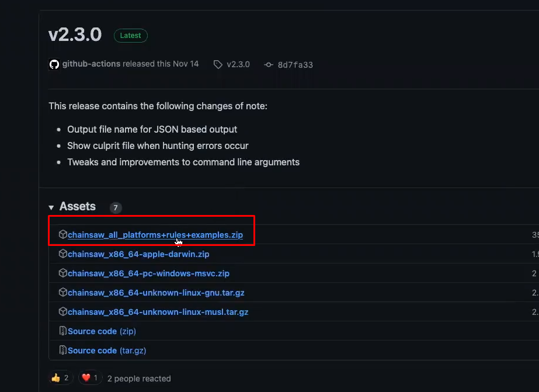Click the Assets heading
Viewport: 539px width, 392px height.
pyautogui.click(x=78, y=206)
